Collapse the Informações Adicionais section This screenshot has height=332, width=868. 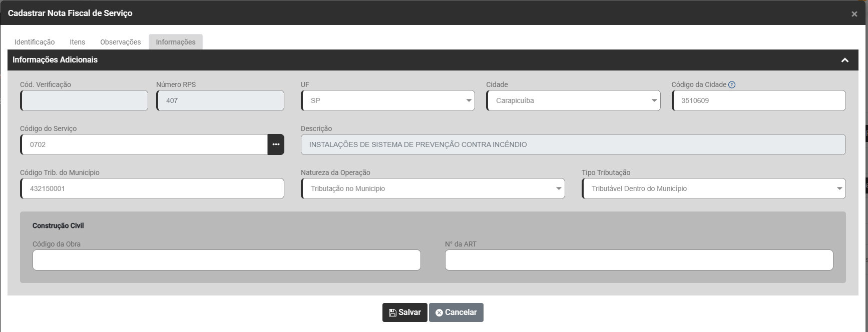pyautogui.click(x=844, y=60)
